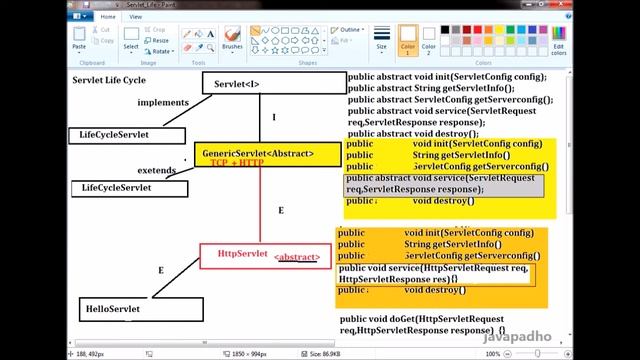
Task: Choose the Left arrow shape
Action: (x=305, y=40)
